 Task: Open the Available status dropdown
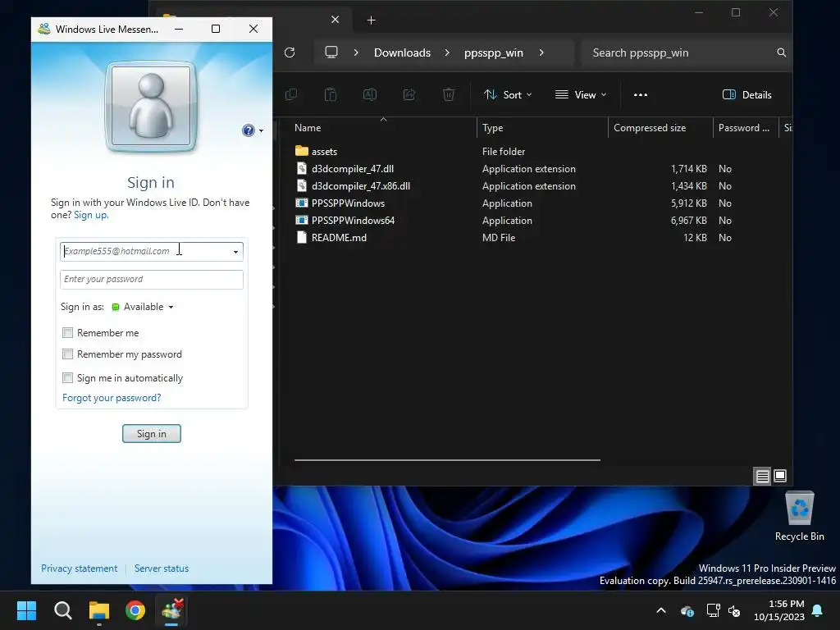click(143, 307)
